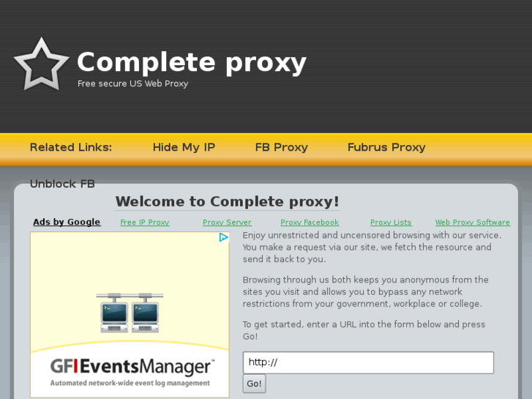Click the Free secure US Web Proxy tagline
The height and width of the screenshot is (399, 532).
click(x=132, y=83)
